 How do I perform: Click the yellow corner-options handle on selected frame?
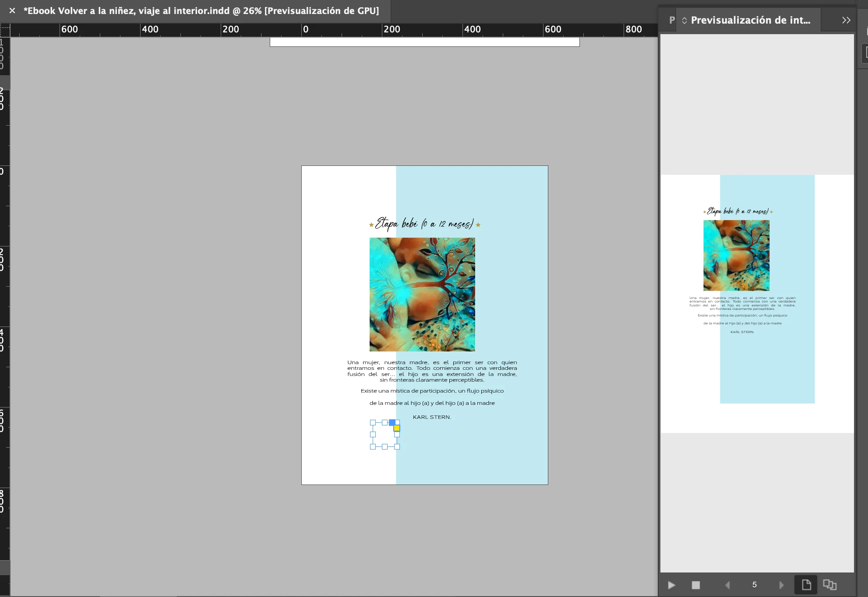(397, 428)
